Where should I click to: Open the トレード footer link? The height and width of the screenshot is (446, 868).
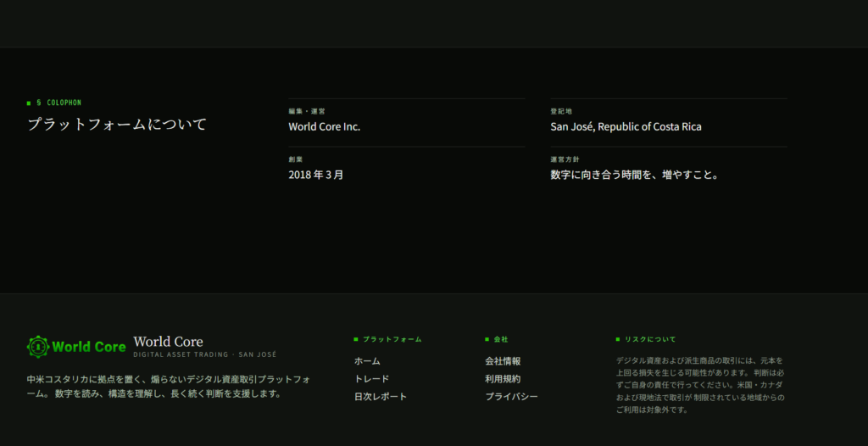tap(371, 379)
